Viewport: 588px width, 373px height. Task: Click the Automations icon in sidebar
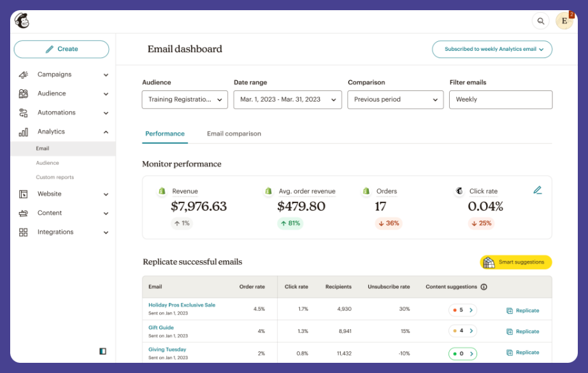24,113
